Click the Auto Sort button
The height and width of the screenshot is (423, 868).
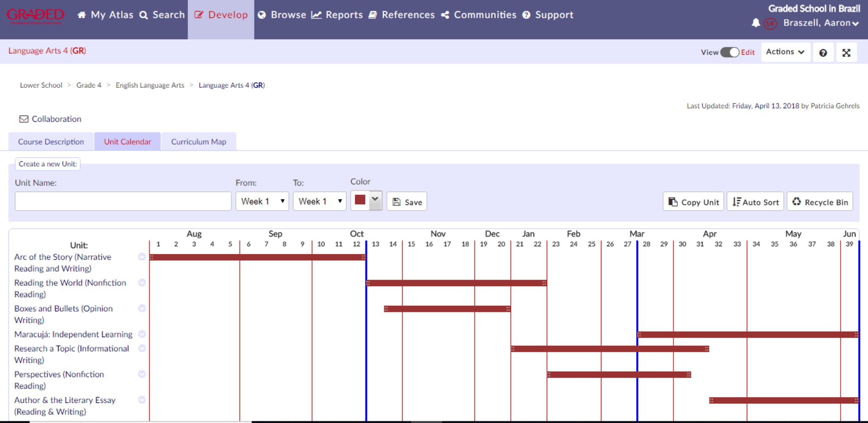click(755, 202)
